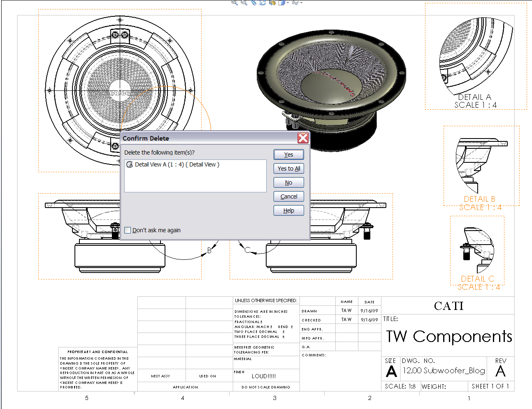
Task: Click the Force Rebuild toolbar icon
Action: point(272,3)
